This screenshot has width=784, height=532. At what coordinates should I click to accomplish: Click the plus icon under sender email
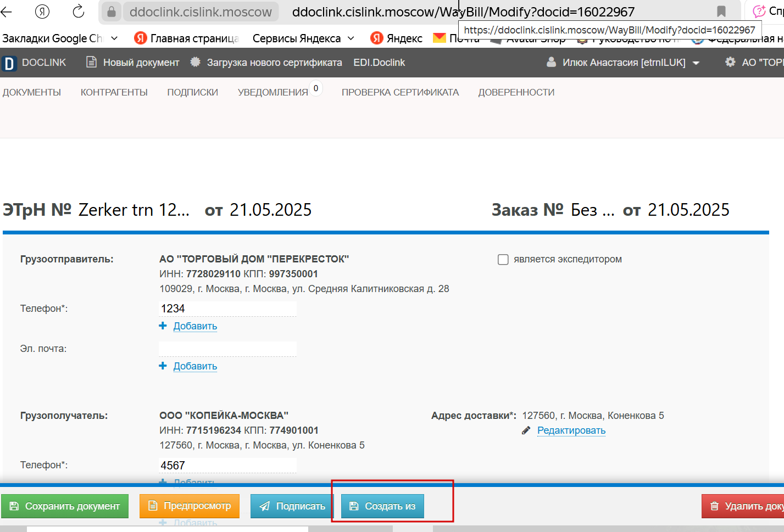tap(163, 366)
